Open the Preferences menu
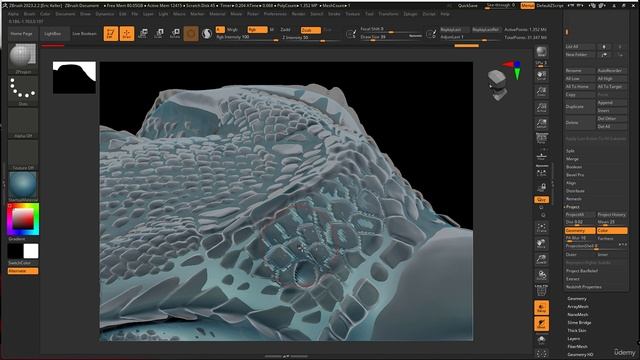This screenshot has height=360, width=640. pyautogui.click(x=275, y=14)
